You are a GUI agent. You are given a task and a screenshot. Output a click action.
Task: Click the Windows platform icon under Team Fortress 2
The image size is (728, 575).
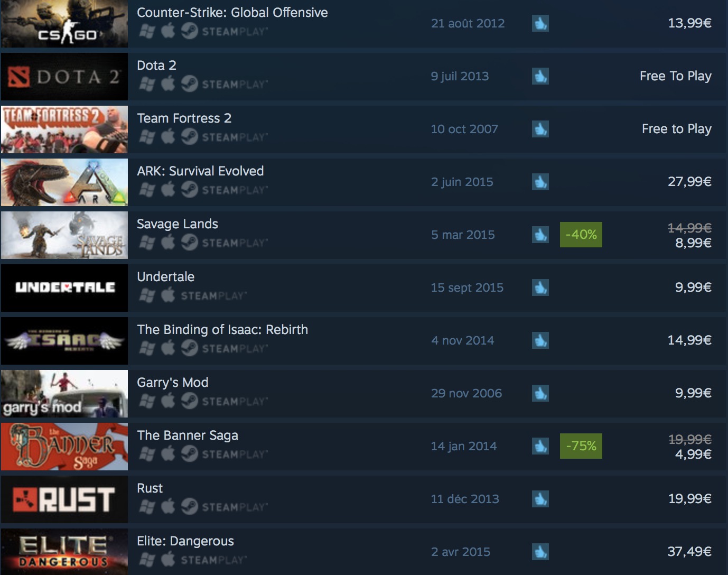[147, 137]
